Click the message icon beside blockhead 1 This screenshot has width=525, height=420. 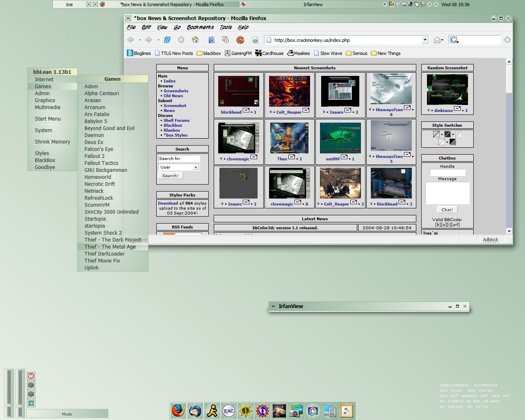246,110
